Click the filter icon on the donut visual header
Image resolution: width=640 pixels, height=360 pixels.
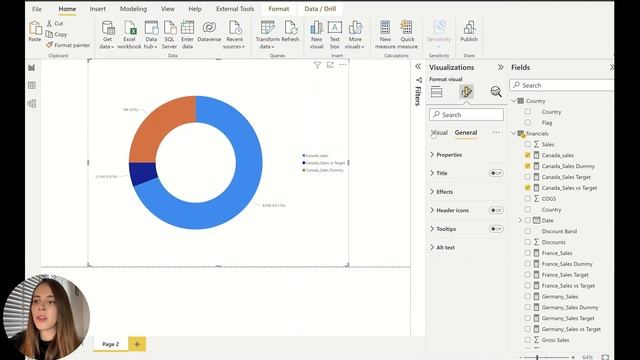(x=317, y=65)
